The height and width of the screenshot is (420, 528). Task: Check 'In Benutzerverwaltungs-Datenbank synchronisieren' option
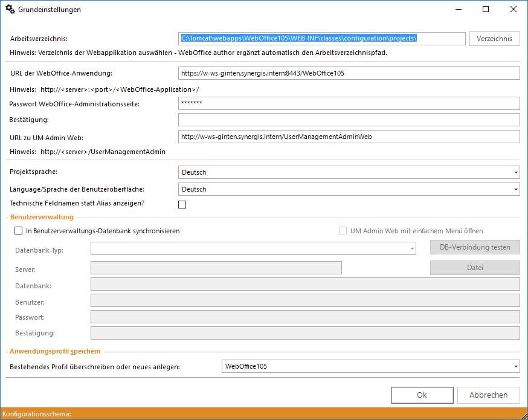coord(18,231)
